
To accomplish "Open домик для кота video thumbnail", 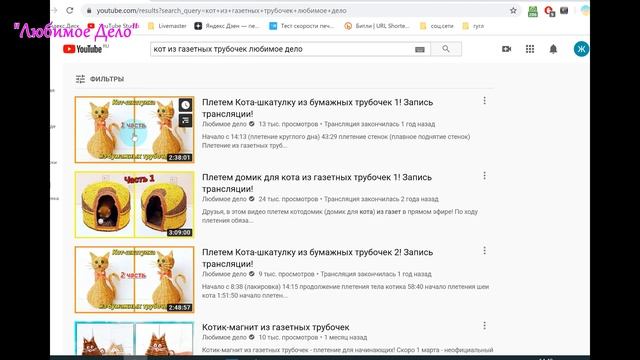I will click(134, 204).
